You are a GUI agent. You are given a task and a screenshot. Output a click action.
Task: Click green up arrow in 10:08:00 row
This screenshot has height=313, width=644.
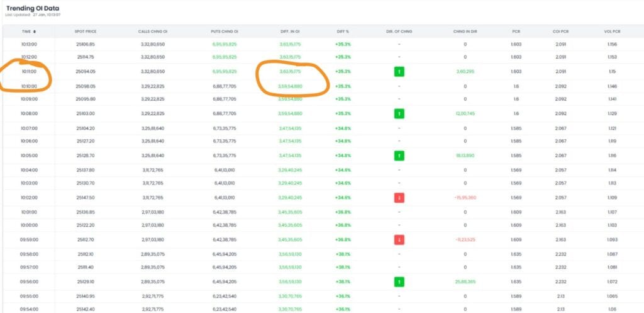399,113
